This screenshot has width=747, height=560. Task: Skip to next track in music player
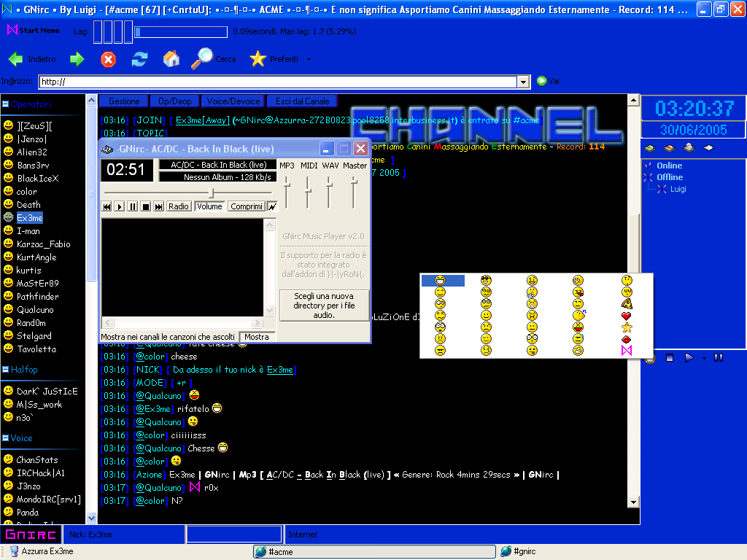(158, 206)
